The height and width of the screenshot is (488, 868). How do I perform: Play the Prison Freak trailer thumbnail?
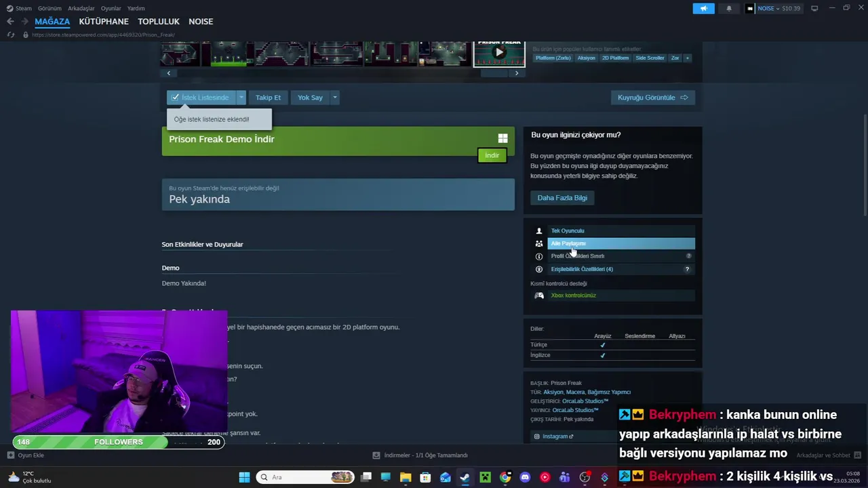click(x=499, y=53)
